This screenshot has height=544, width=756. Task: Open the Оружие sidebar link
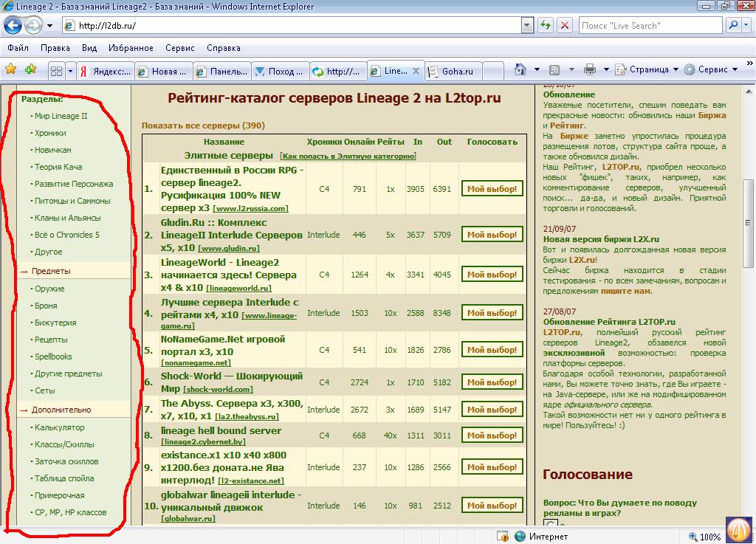49,289
